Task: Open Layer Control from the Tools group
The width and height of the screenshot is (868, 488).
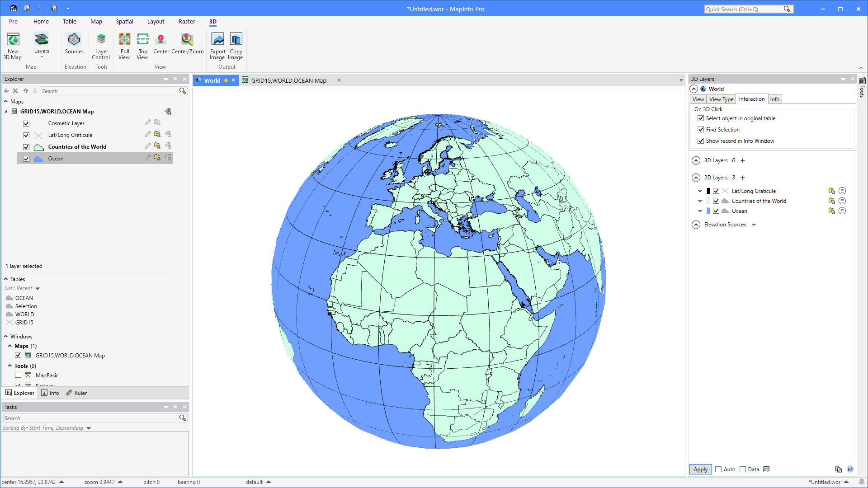Action: (x=101, y=45)
